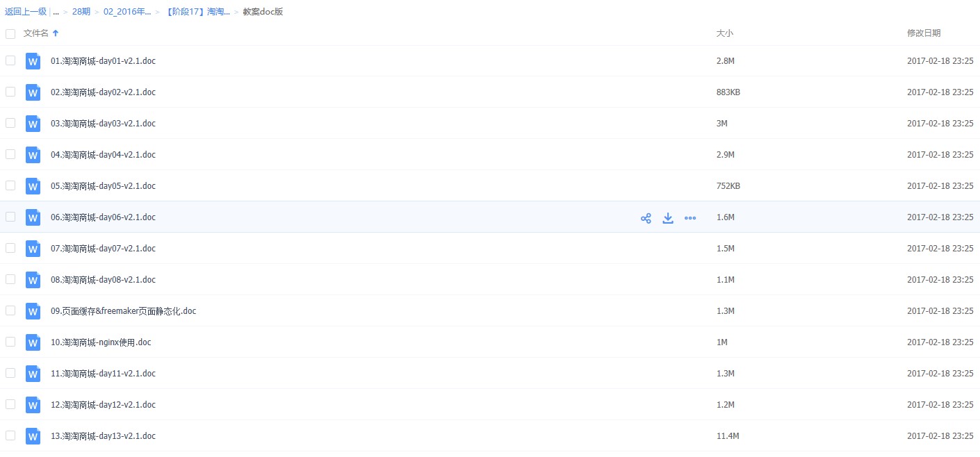Check the box for 13.淘淘商城-day13-v2.1.doc
The image size is (980, 457).
pyautogui.click(x=10, y=435)
